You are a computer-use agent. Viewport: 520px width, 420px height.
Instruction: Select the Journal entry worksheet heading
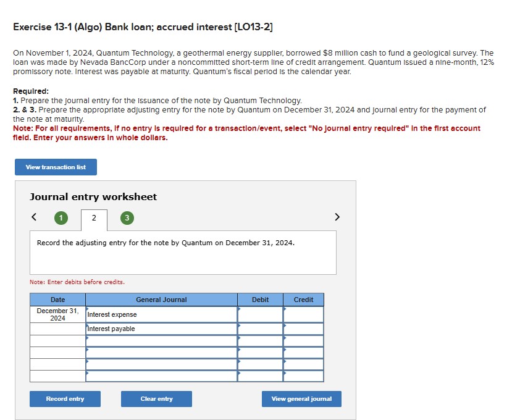coord(93,196)
